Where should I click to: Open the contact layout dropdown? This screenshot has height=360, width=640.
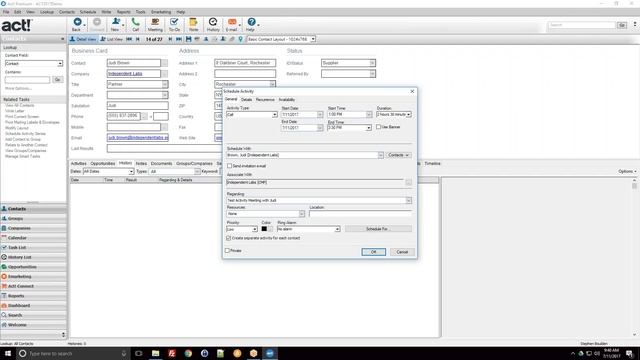tap(313, 39)
